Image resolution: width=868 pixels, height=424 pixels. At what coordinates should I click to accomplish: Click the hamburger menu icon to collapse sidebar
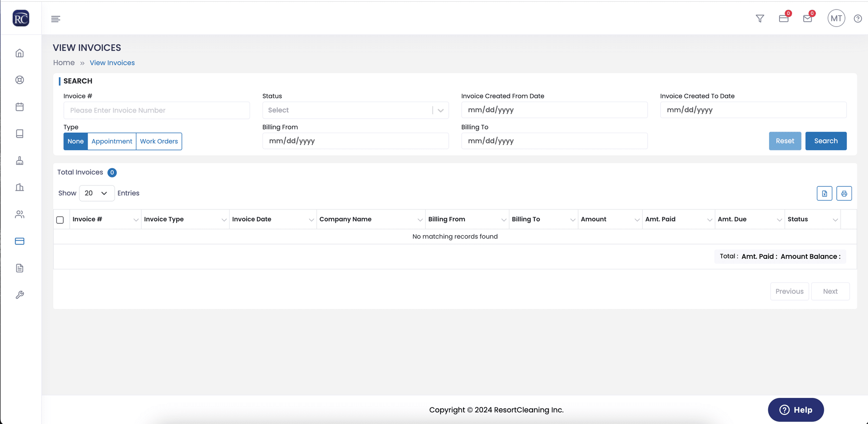click(x=56, y=19)
